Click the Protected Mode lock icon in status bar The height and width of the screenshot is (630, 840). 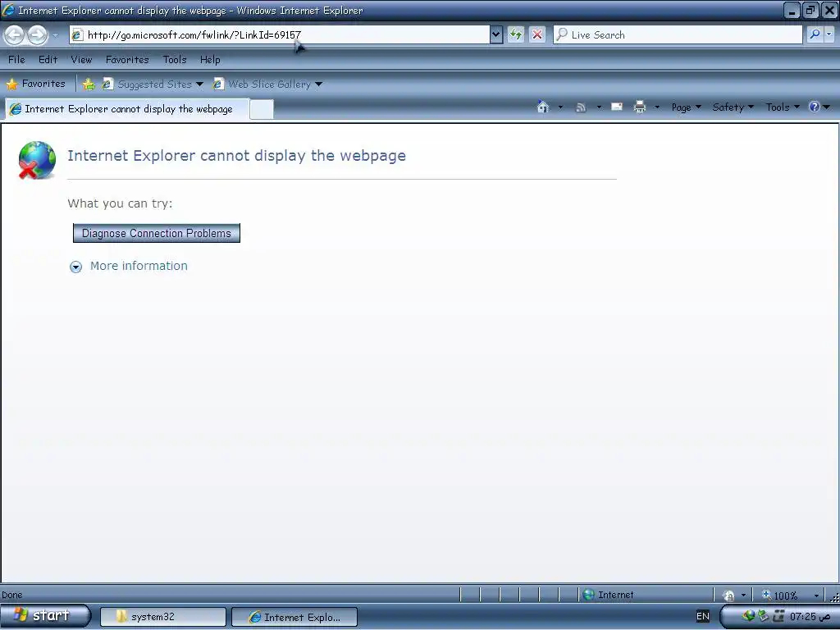coord(728,596)
